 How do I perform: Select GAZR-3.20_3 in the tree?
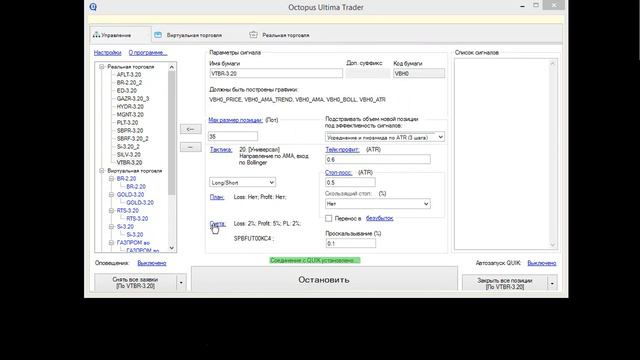coord(133,98)
